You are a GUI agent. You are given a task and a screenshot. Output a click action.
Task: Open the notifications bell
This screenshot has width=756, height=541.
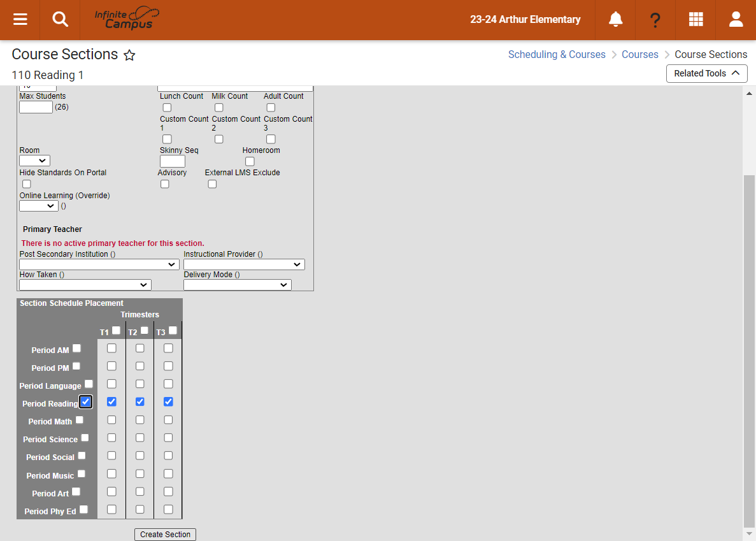pos(615,20)
